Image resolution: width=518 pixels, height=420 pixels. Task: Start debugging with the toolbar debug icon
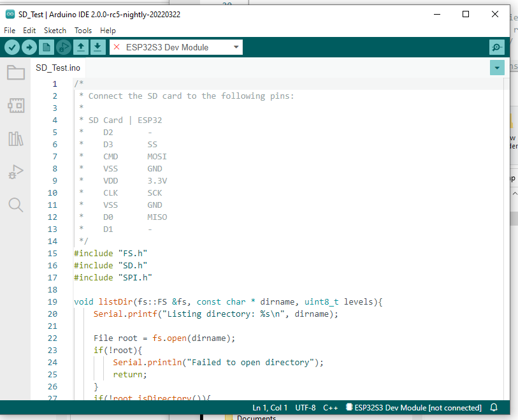[64, 47]
